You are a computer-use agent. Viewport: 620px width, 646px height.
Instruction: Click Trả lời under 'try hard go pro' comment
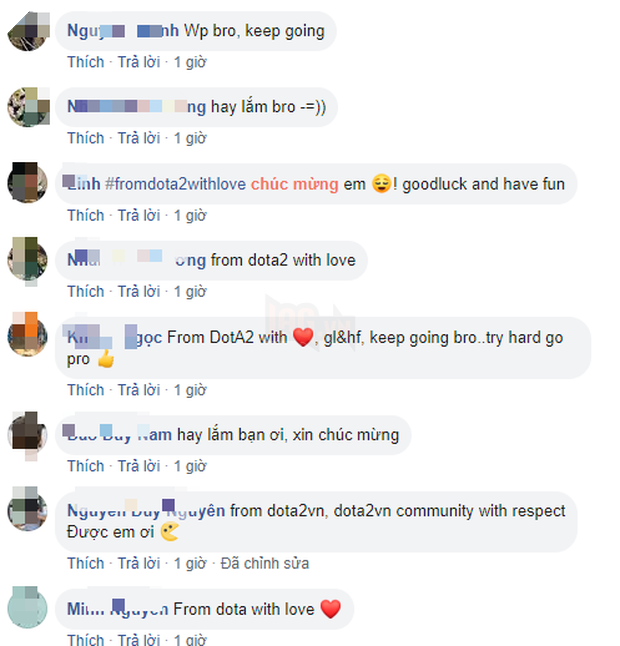pyautogui.click(x=139, y=390)
